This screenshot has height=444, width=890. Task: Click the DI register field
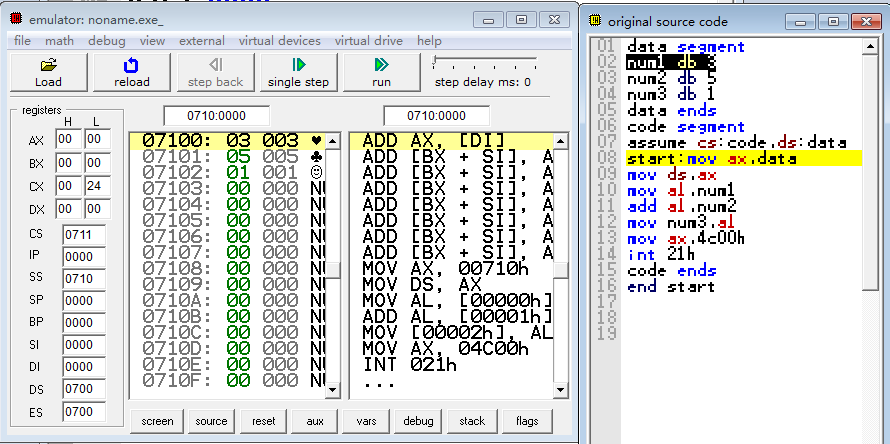pos(84,367)
